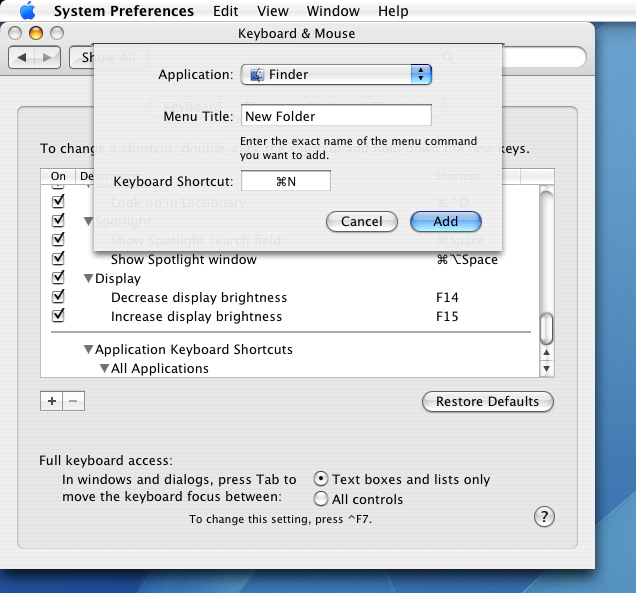Toggle the Spotlight group checkbox
The width and height of the screenshot is (636, 593).
58,220
